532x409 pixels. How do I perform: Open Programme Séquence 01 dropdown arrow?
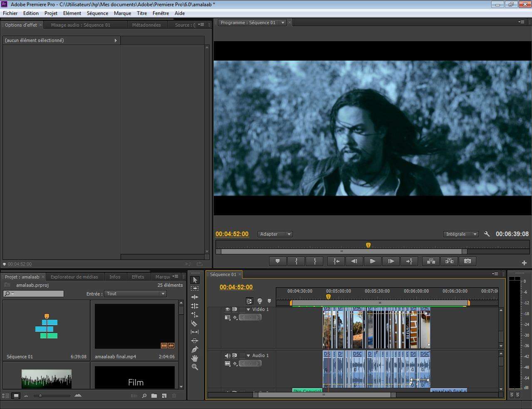pos(283,22)
